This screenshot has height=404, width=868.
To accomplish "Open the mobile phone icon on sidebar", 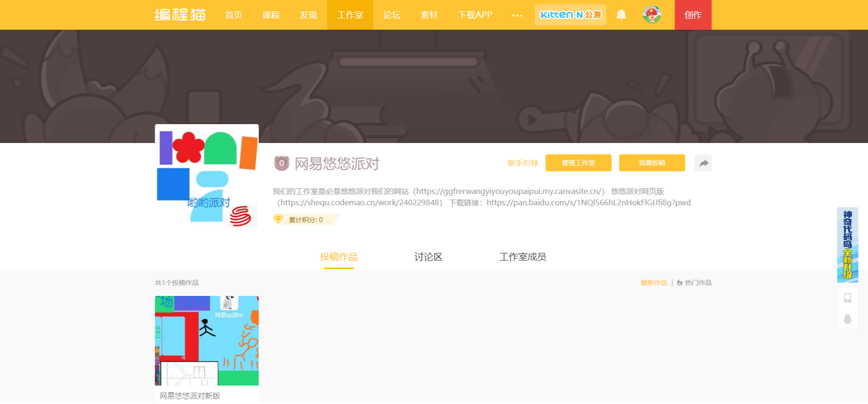I will (847, 298).
